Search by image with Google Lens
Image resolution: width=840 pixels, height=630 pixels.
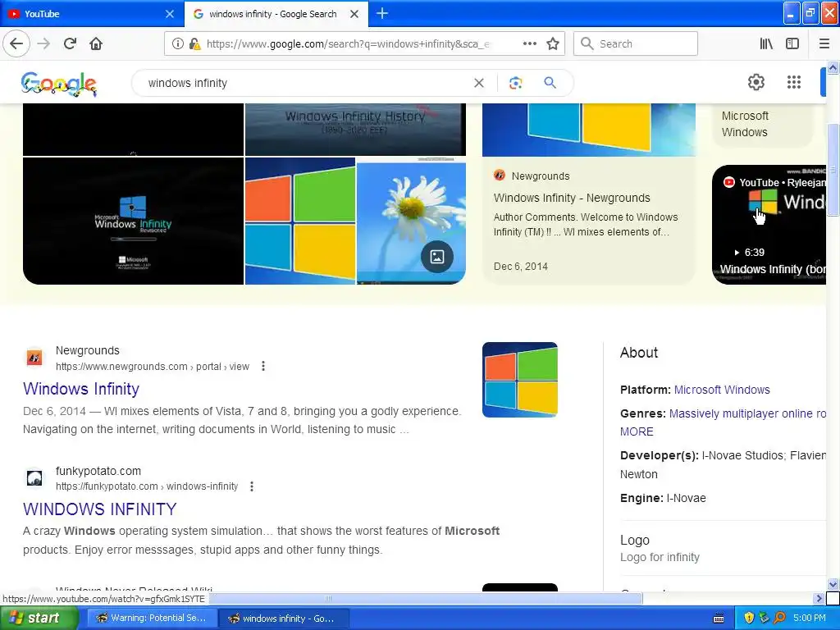(x=515, y=83)
